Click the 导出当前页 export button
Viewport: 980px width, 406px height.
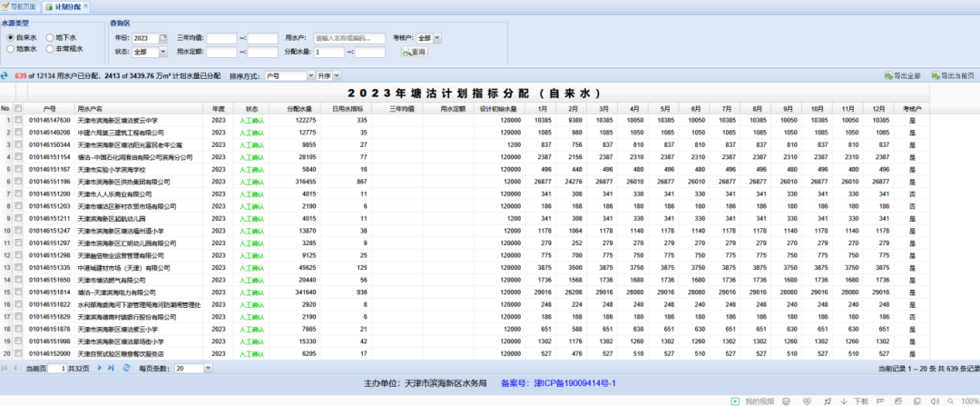[x=953, y=75]
